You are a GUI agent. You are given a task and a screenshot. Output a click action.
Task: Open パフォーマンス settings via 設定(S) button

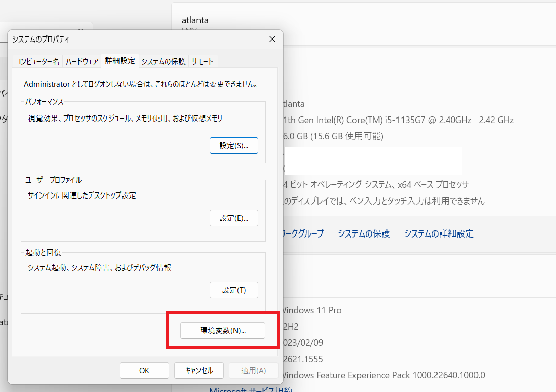point(233,145)
